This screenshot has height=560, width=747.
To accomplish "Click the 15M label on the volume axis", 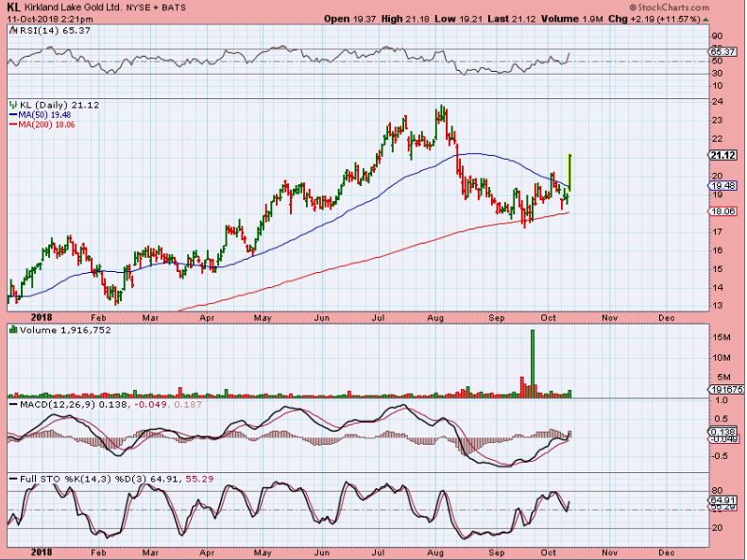I will pos(722,338).
